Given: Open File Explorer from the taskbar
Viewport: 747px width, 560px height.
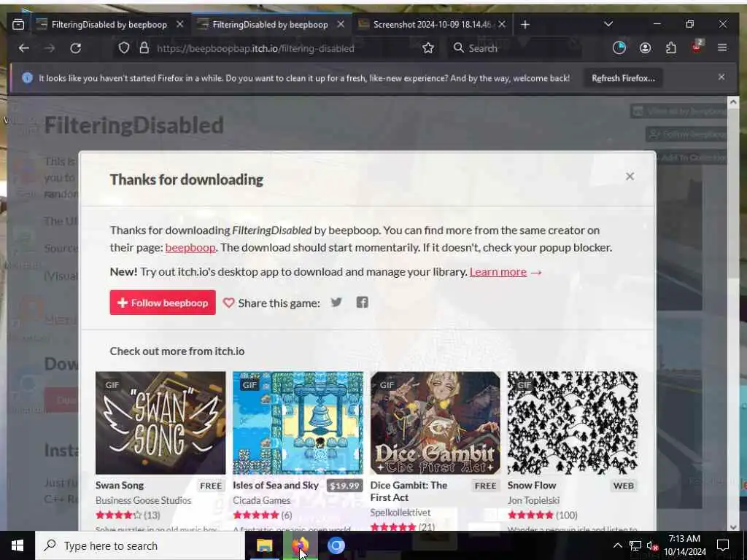Looking at the screenshot, I should point(264,545).
